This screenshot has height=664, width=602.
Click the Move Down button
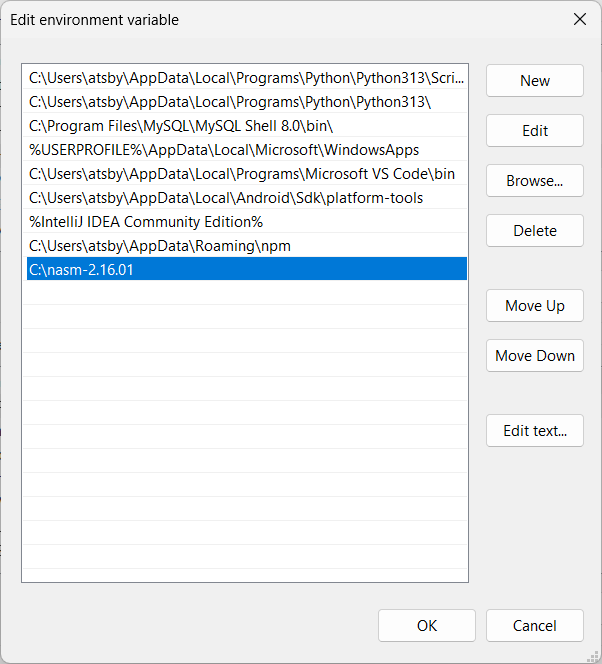(534, 356)
